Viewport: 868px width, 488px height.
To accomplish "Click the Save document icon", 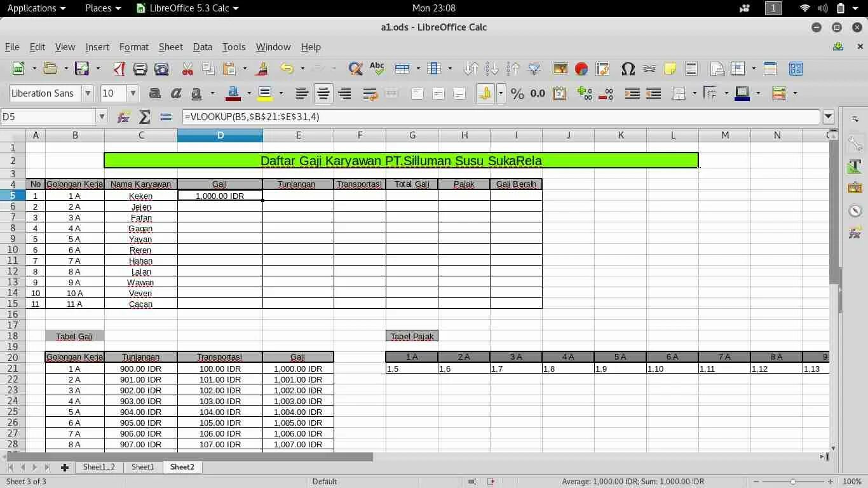I will (x=82, y=69).
